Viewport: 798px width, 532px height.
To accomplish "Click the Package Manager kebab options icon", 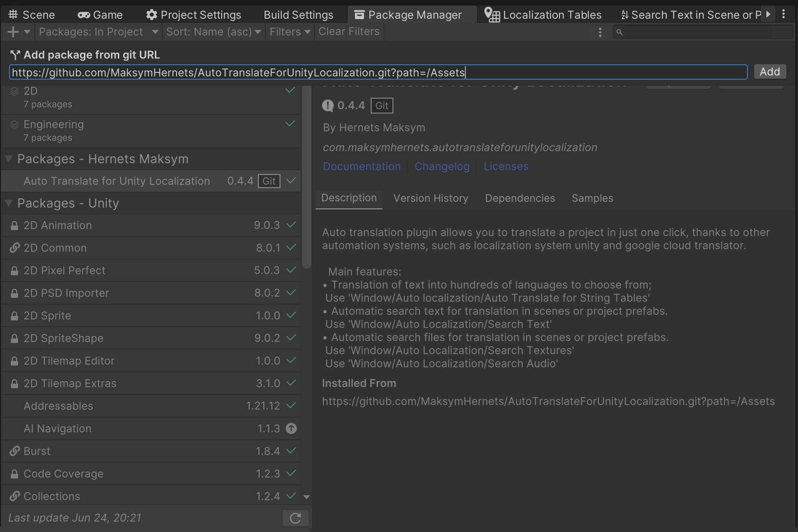I will [x=600, y=32].
